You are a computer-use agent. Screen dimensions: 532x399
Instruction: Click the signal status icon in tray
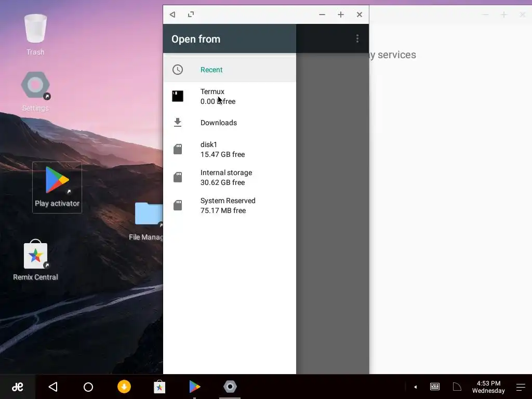point(457,387)
